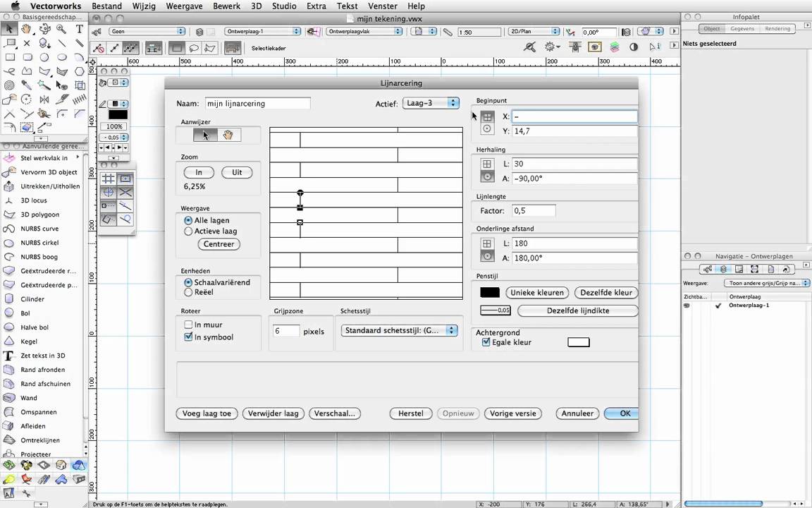Expand the Stel werkvlak in submenu arrow

point(78,157)
